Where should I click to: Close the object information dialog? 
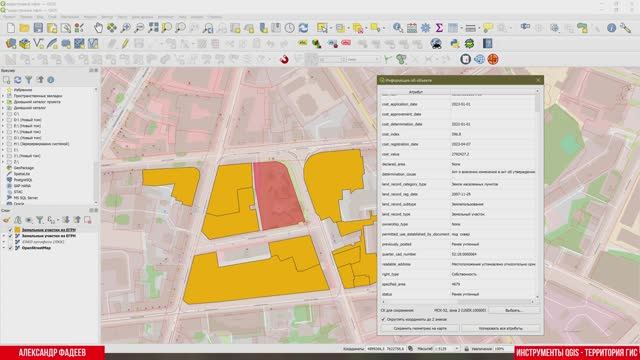tap(538, 80)
